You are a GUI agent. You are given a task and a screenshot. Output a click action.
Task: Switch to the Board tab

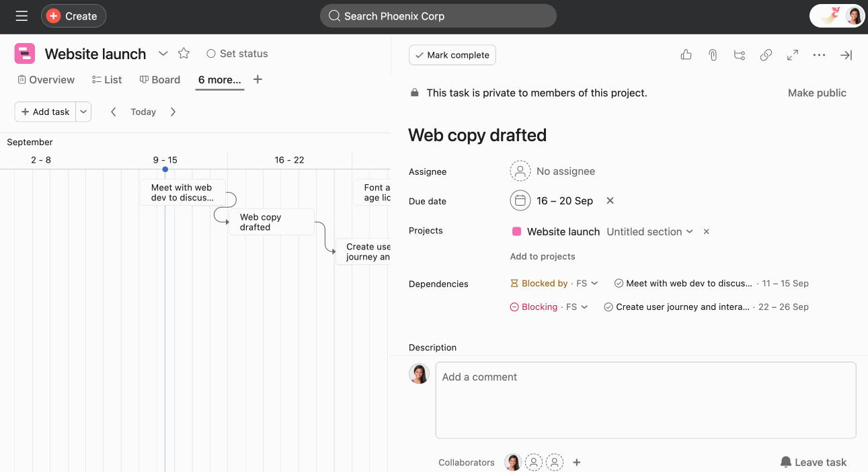[x=159, y=79]
